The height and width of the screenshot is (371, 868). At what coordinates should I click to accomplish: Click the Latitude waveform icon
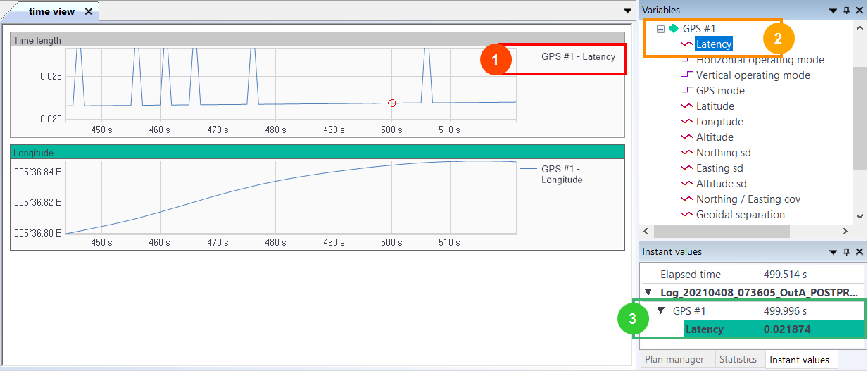686,106
